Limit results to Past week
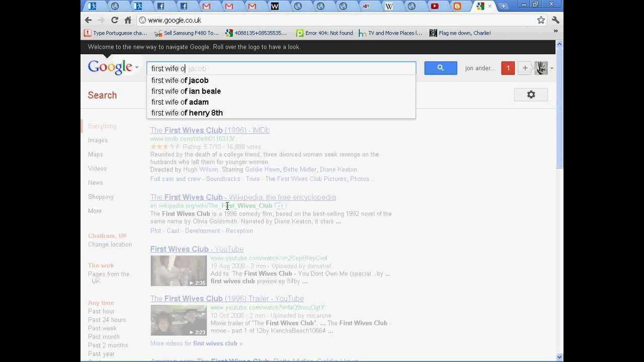The image size is (644, 362). 102,328
